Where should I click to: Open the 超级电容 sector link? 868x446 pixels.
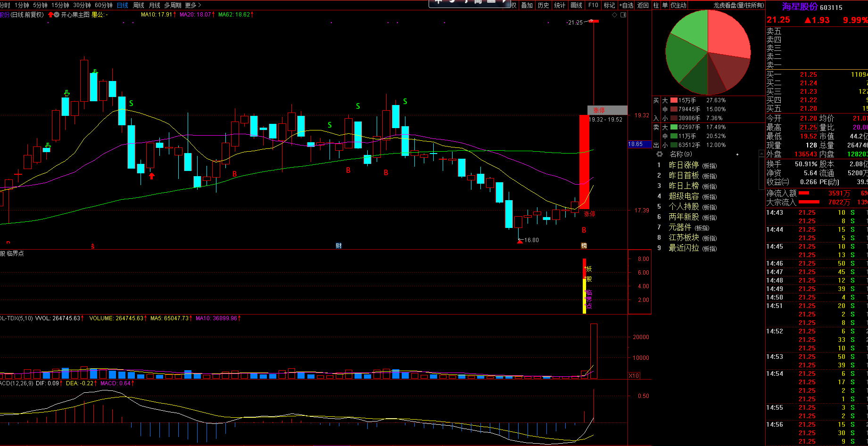point(684,196)
